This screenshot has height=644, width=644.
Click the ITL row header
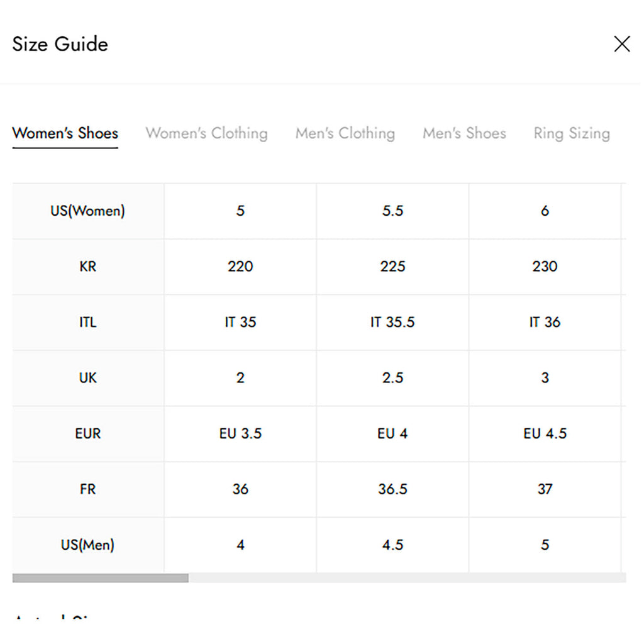click(88, 322)
